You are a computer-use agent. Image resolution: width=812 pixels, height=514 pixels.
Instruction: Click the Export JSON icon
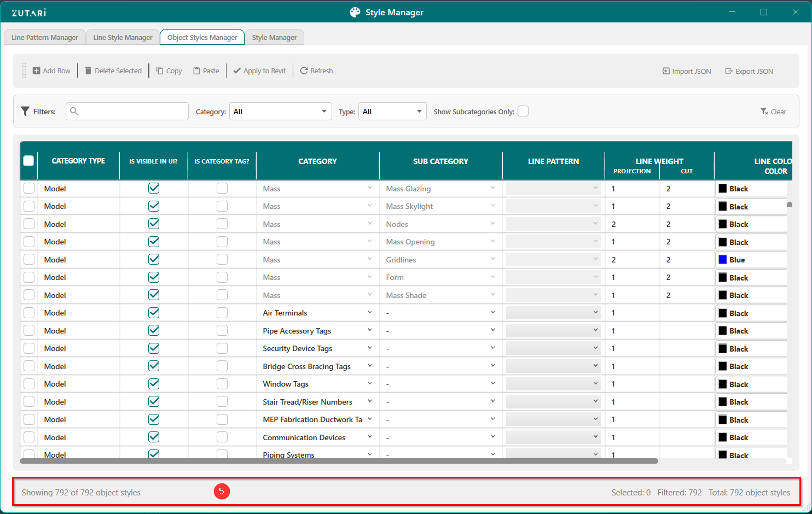729,71
